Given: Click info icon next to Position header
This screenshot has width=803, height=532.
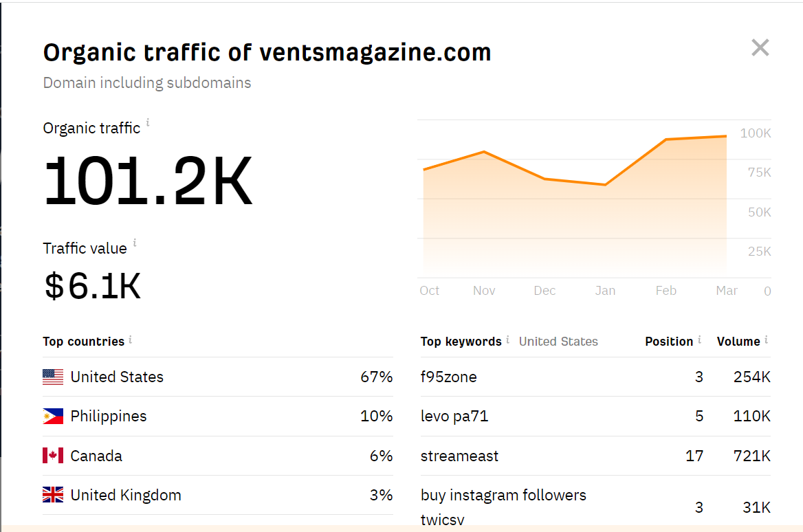Looking at the screenshot, I should pos(699,340).
